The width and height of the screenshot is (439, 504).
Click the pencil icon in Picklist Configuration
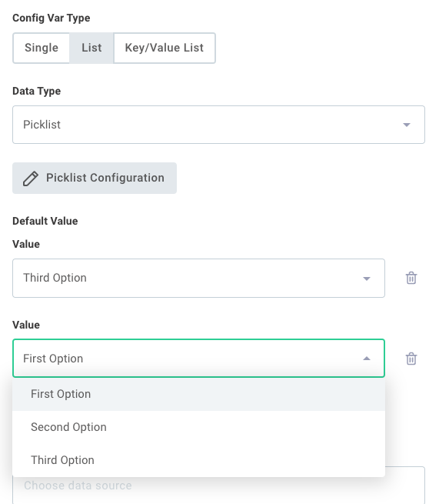click(x=31, y=179)
